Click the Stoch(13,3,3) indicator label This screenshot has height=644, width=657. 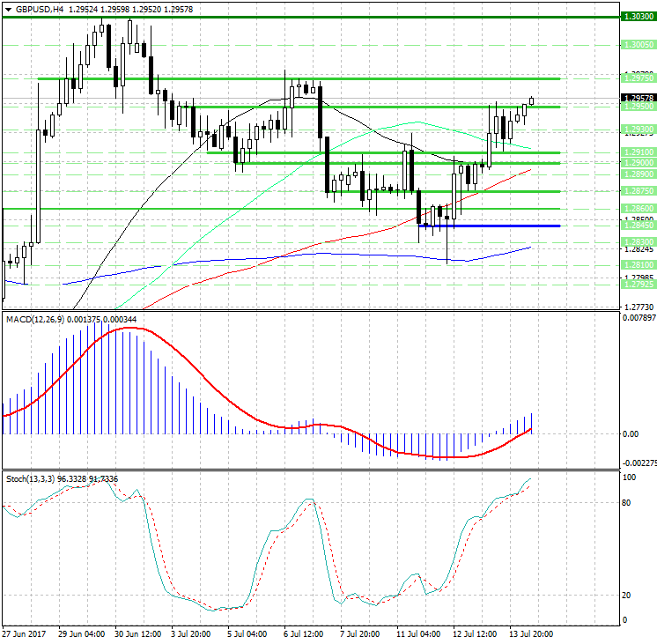tap(31, 478)
